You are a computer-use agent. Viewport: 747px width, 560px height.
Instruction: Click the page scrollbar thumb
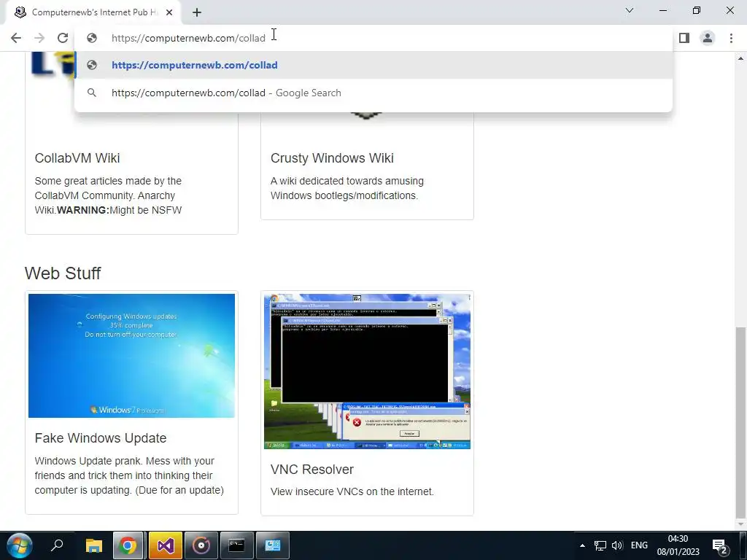coord(740,422)
